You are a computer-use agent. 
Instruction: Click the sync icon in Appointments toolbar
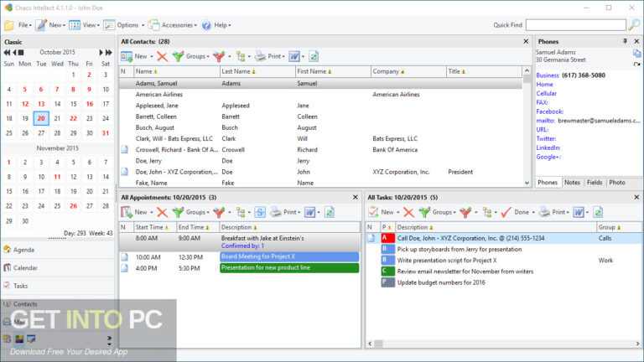click(260, 212)
